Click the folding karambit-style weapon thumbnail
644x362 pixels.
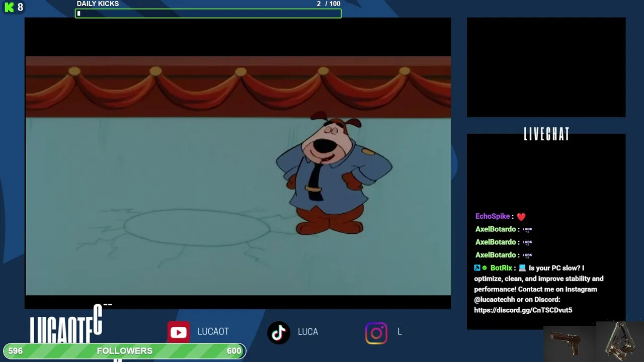click(x=620, y=341)
